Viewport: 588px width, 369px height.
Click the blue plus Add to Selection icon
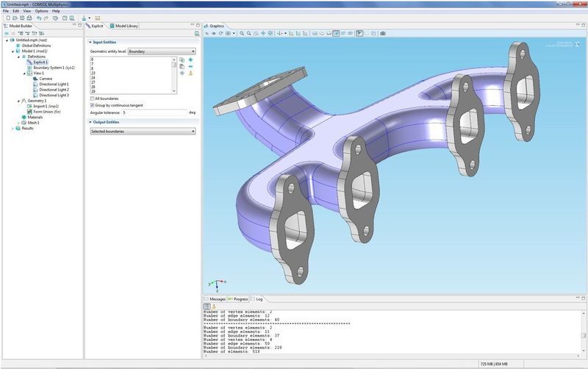[190, 60]
